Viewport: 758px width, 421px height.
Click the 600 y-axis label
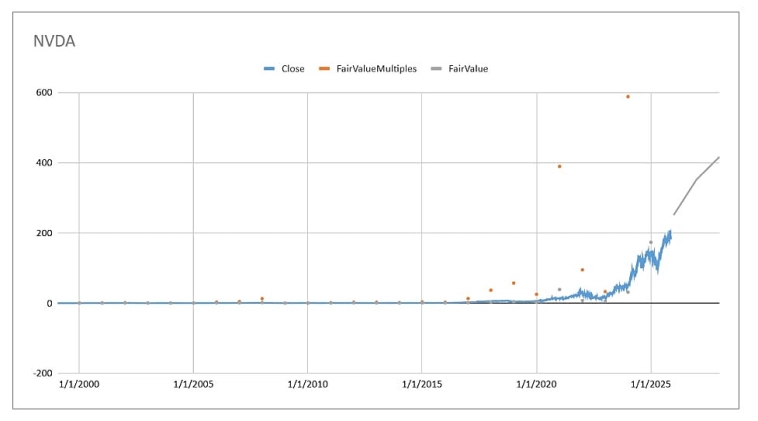coord(44,92)
